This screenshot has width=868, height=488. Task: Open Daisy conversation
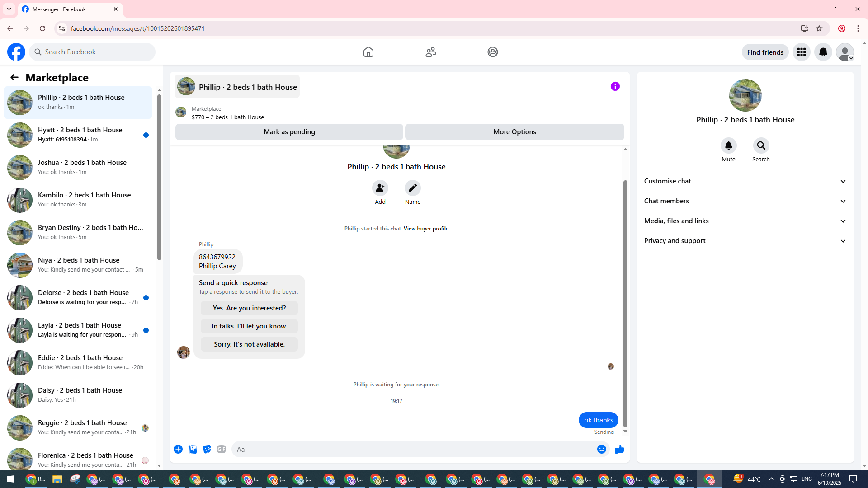pyautogui.click(x=78, y=395)
